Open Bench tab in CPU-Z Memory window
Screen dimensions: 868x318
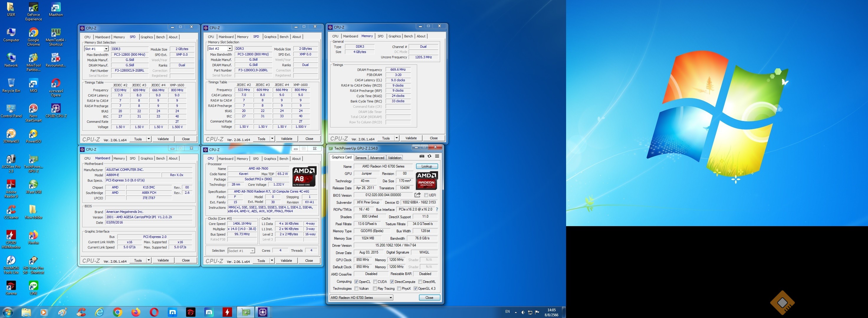pyautogui.click(x=408, y=36)
